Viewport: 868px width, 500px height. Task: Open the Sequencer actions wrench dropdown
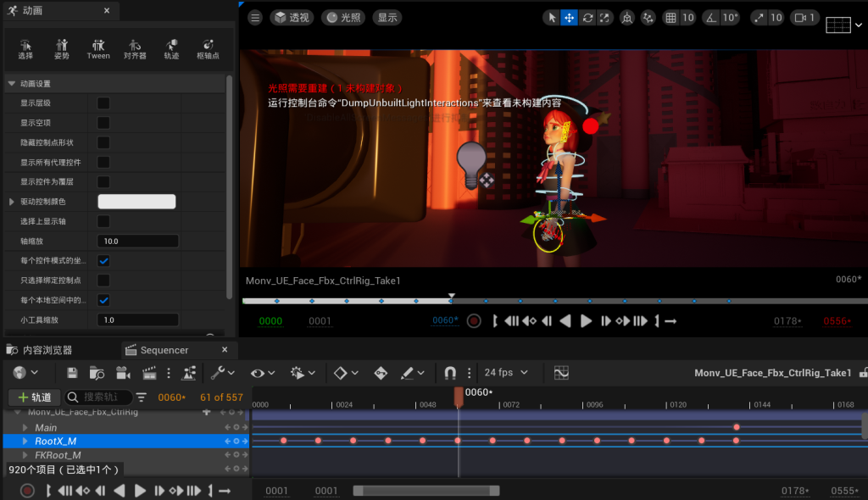(223, 373)
